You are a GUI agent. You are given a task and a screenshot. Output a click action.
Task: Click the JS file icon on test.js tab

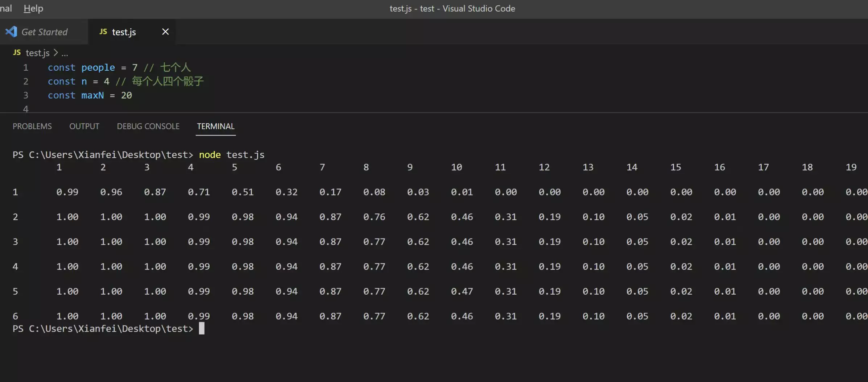pos(103,32)
